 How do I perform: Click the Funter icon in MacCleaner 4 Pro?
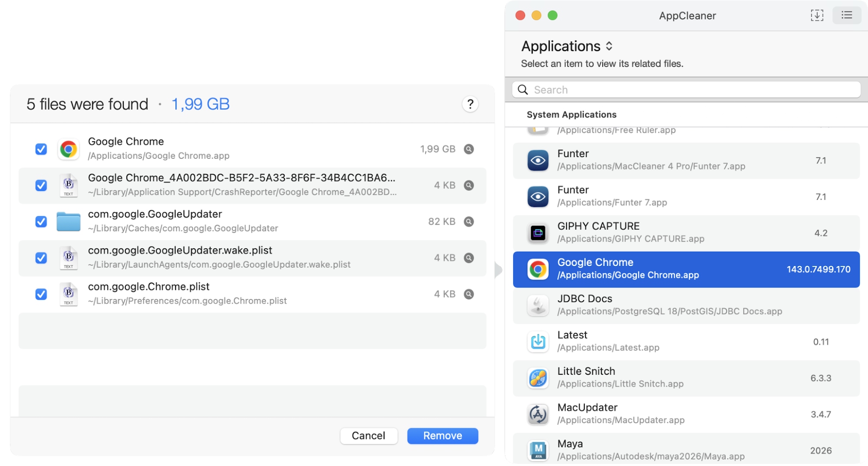point(538,161)
